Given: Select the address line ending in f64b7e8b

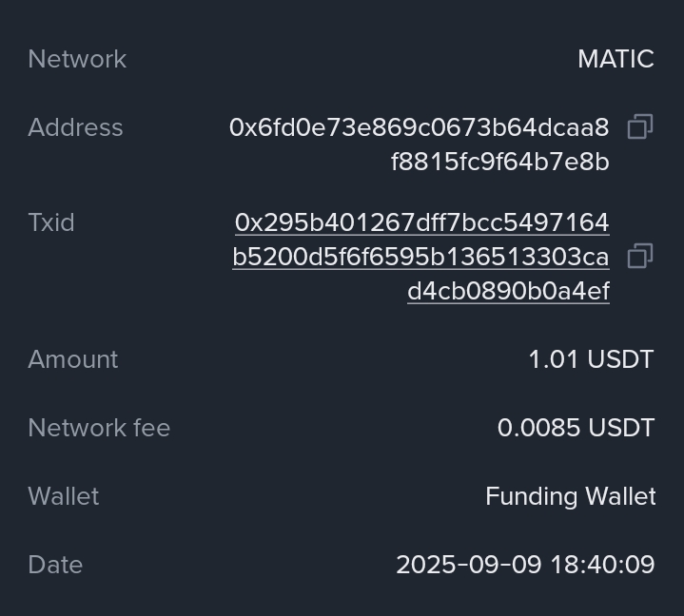Looking at the screenshot, I should 499,162.
